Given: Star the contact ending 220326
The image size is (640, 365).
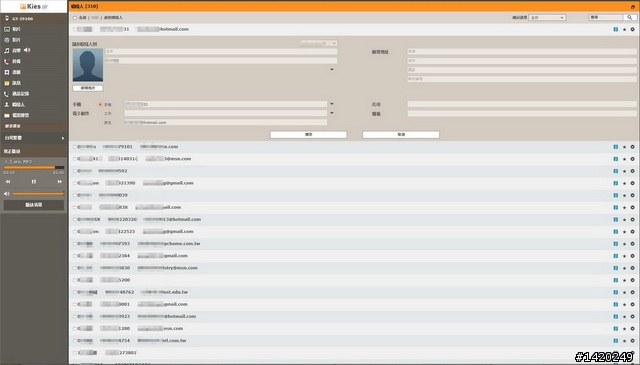Looking at the screenshot, I should tap(624, 220).
